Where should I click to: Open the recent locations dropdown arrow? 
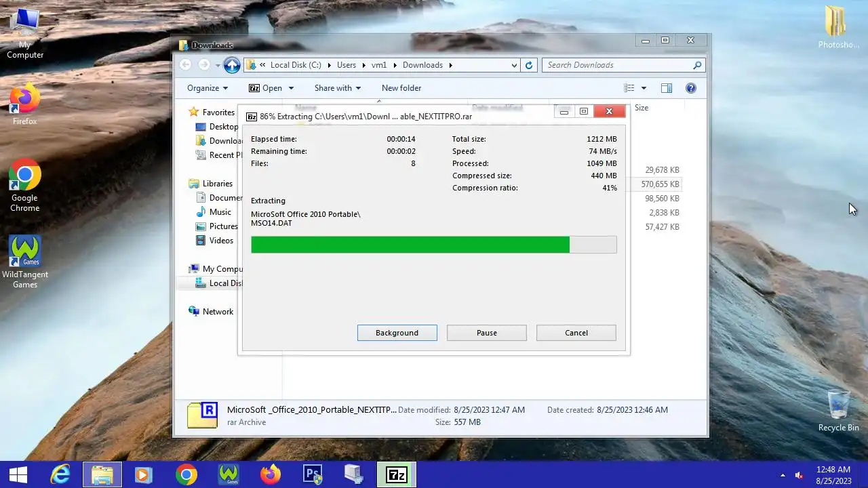coord(218,65)
